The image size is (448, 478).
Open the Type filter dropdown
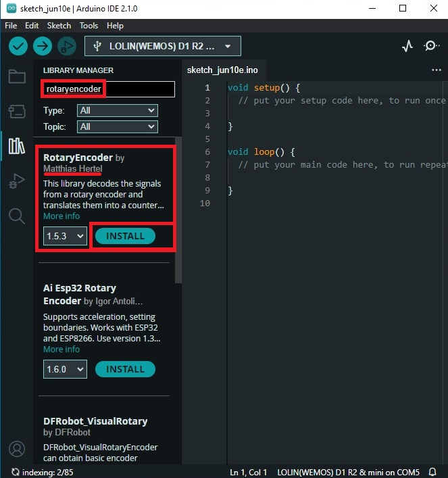click(118, 111)
